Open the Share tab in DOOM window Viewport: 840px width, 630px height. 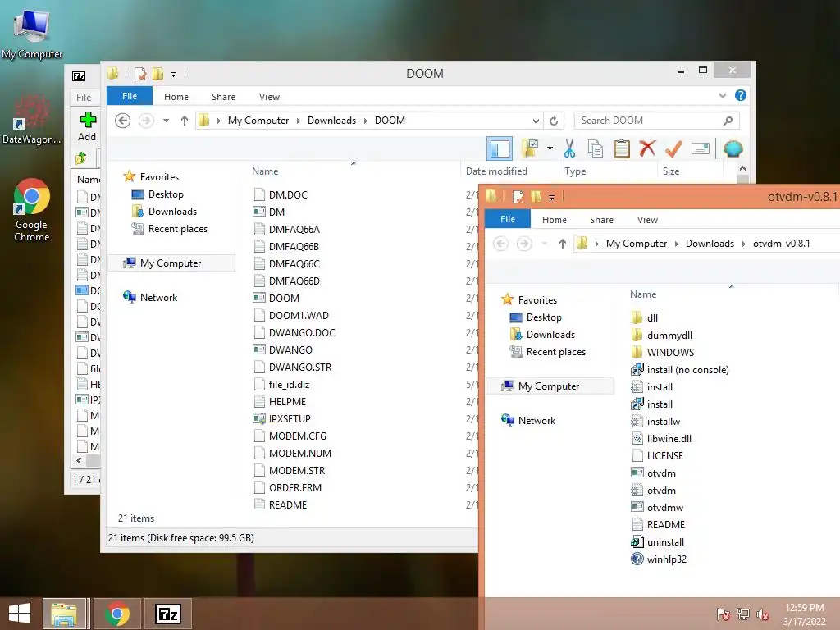pos(223,97)
